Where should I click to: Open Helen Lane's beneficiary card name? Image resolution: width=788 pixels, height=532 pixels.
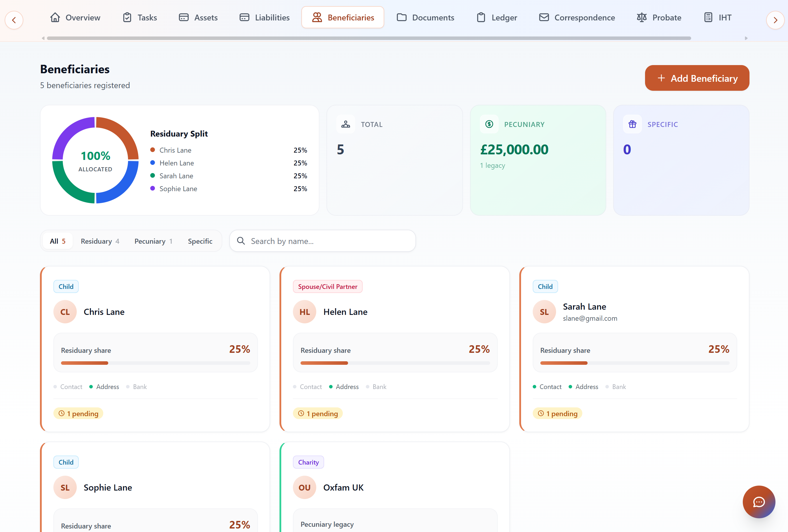(345, 312)
